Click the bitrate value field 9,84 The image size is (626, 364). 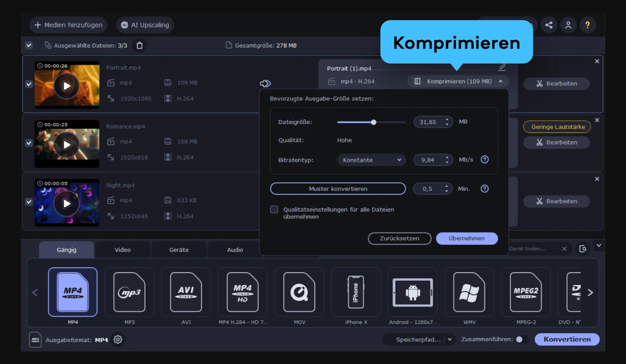(428, 160)
